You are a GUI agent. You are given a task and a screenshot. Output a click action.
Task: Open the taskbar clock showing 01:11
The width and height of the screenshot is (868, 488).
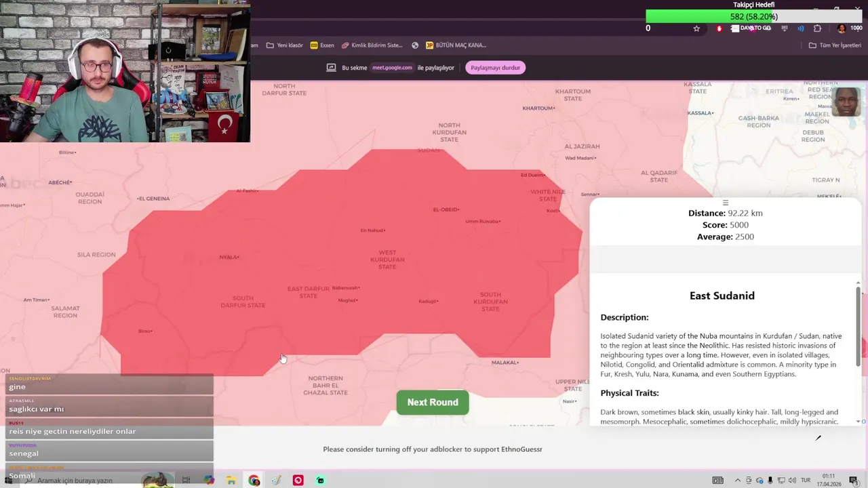click(829, 481)
